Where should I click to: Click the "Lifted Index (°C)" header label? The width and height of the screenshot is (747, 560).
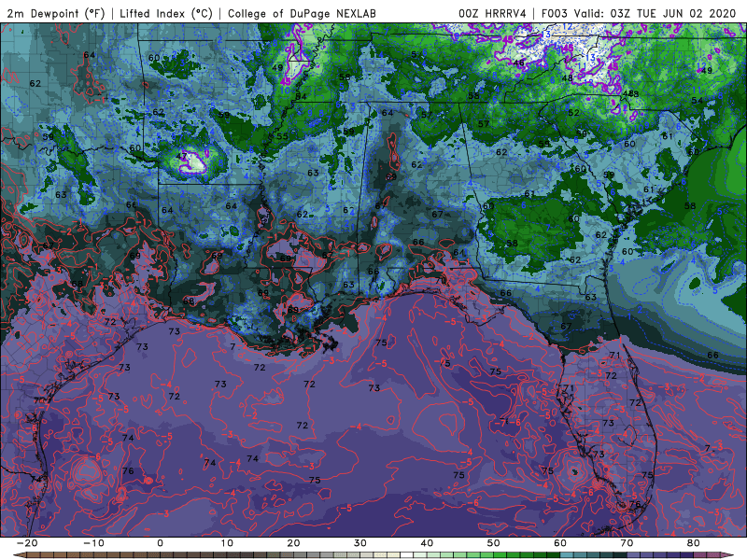coord(166,13)
